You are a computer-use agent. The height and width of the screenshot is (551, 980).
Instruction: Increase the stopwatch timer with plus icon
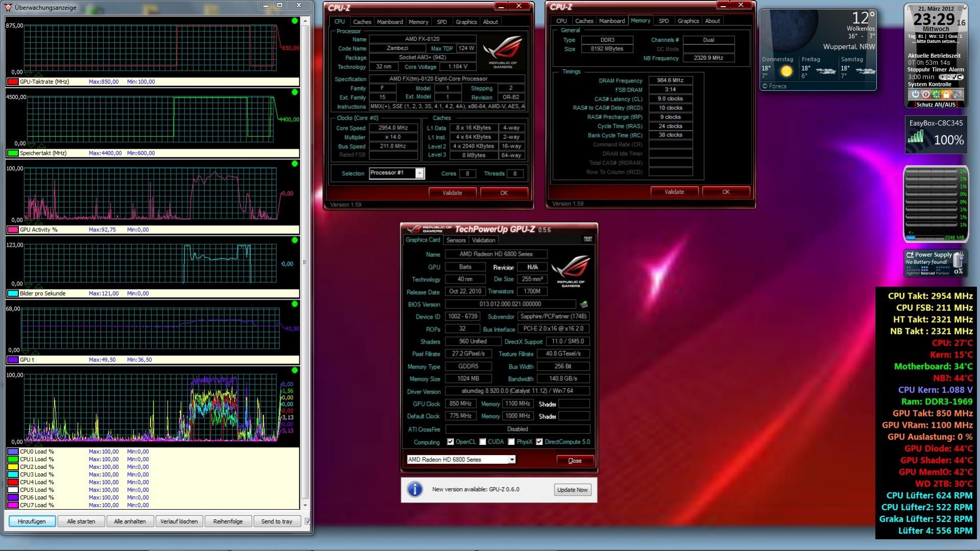[x=942, y=77]
